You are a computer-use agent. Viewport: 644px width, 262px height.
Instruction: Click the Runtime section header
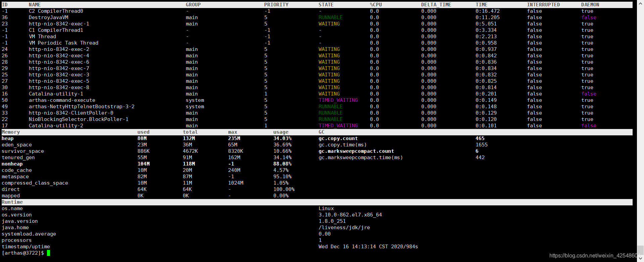click(12, 202)
